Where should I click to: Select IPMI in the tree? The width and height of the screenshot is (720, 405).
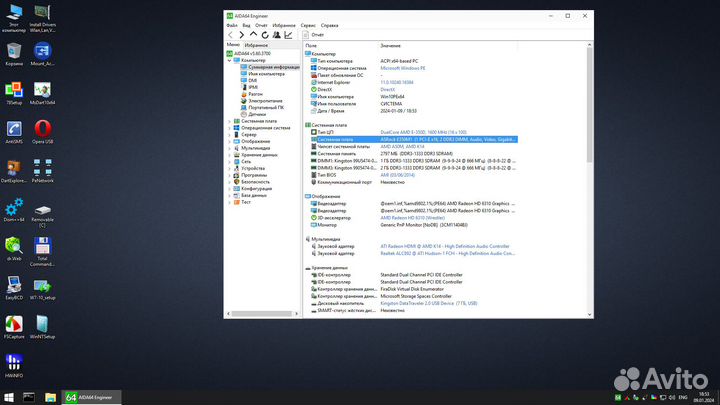tap(249, 87)
